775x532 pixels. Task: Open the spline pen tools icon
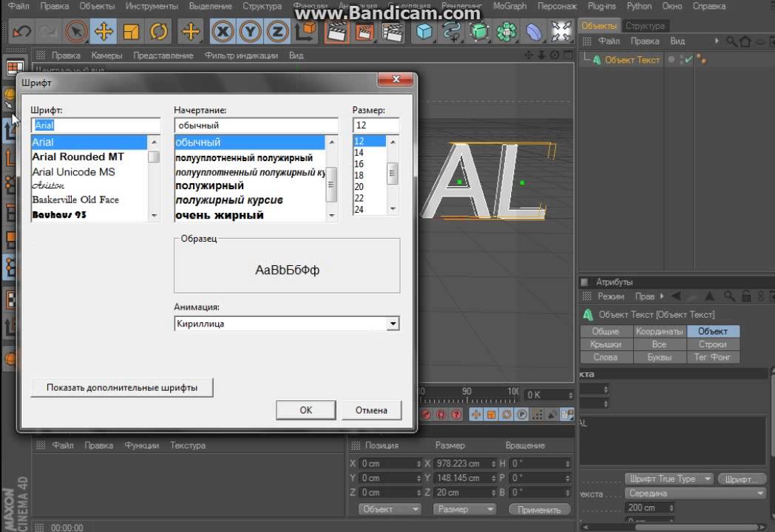tap(451, 32)
